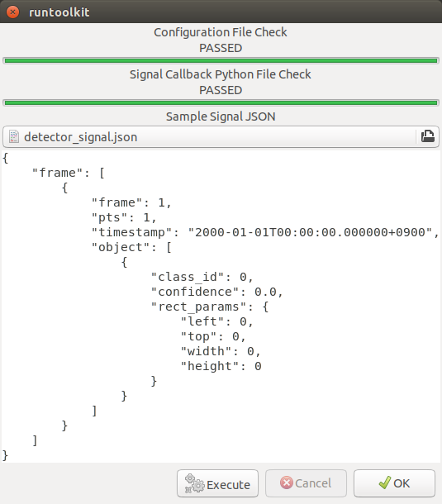Confirm with the OK button

pyautogui.click(x=394, y=483)
